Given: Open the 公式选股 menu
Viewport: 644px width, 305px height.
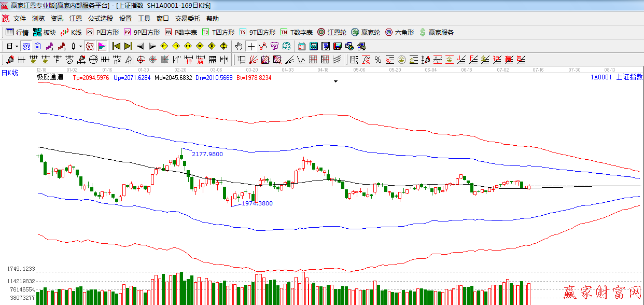Looking at the screenshot, I should (x=100, y=18).
